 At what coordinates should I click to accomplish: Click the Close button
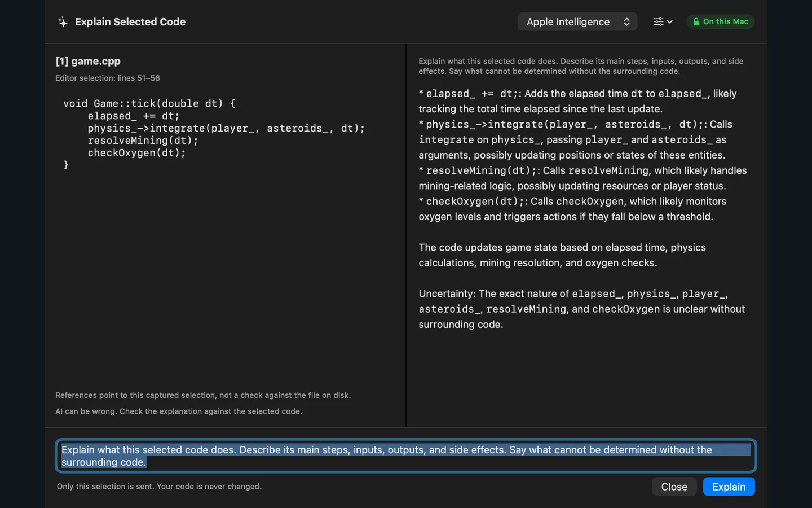pyautogui.click(x=674, y=487)
